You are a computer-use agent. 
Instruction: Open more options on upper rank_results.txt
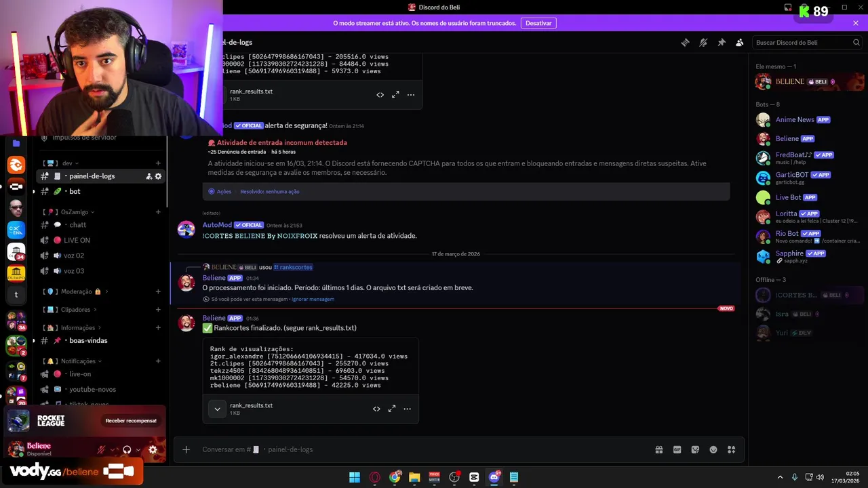[411, 95]
